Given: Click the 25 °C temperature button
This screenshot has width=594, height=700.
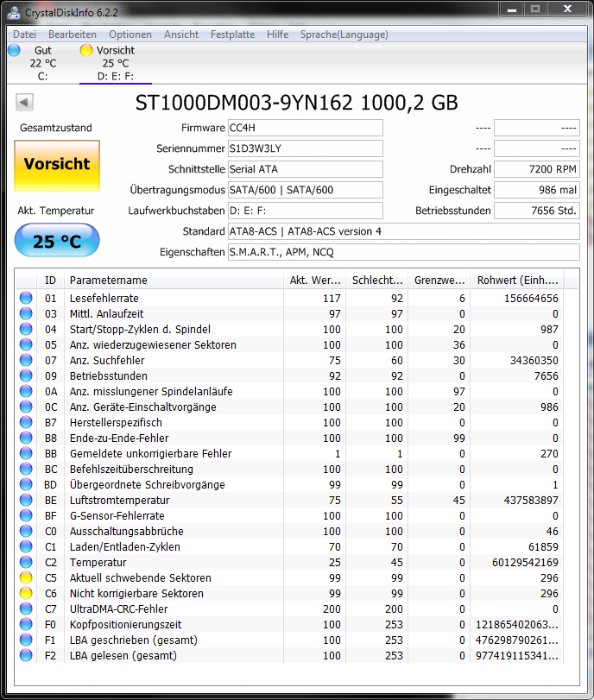Looking at the screenshot, I should tap(57, 241).
